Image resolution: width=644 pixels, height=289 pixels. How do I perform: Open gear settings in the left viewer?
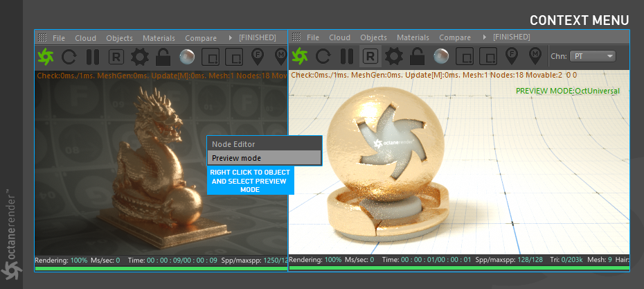click(140, 57)
